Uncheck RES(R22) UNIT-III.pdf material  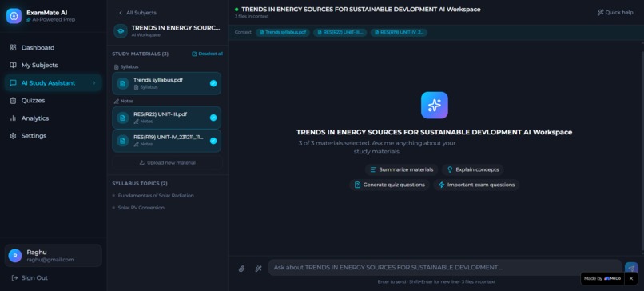click(213, 118)
